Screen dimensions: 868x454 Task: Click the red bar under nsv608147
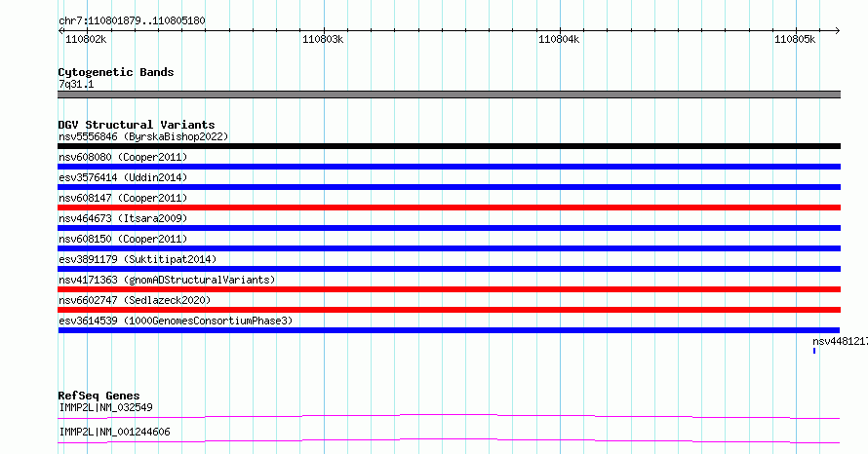click(x=449, y=208)
